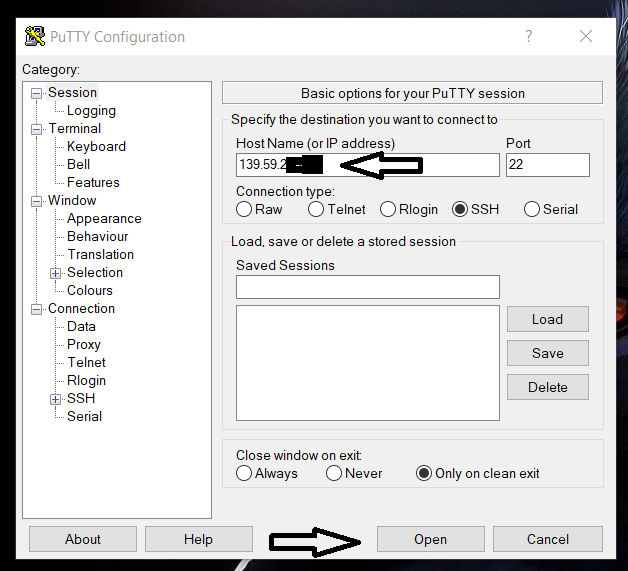
Task: Open the Features category
Action: pyautogui.click(x=93, y=183)
